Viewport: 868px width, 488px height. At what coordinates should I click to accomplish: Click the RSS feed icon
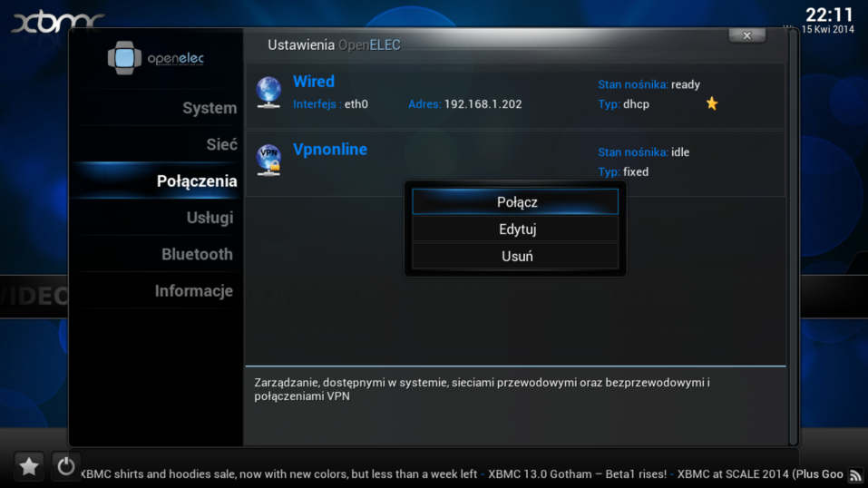[856, 475]
